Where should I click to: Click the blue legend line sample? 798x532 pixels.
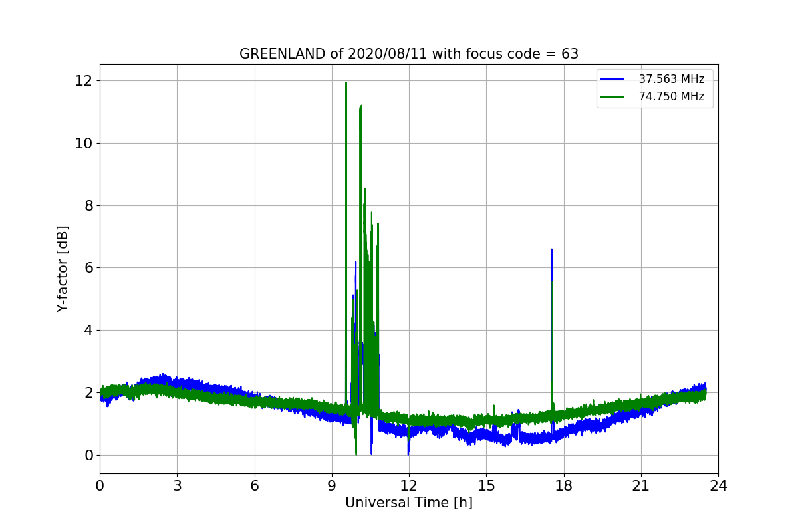(x=612, y=79)
